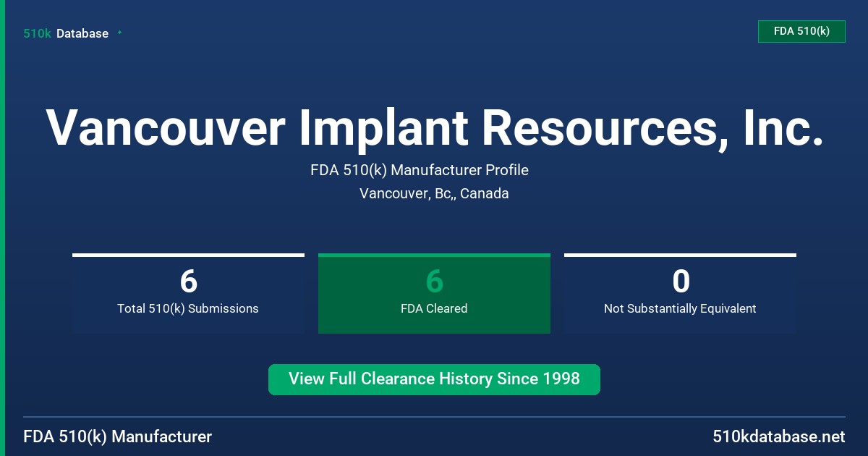Click the Vancouver, Bc,, Canada location text
This screenshot has width=868, height=456.
[434, 193]
